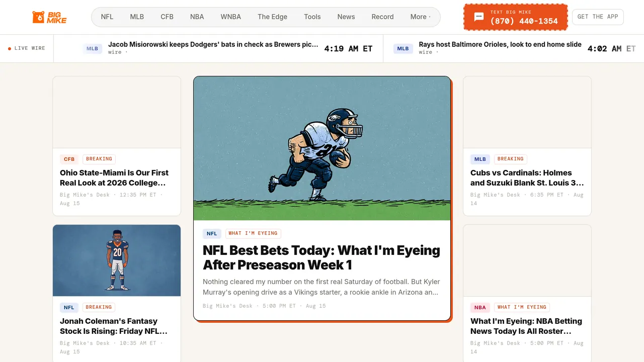Click the MLB tag beside the Misiorowski headline

pos(93,48)
